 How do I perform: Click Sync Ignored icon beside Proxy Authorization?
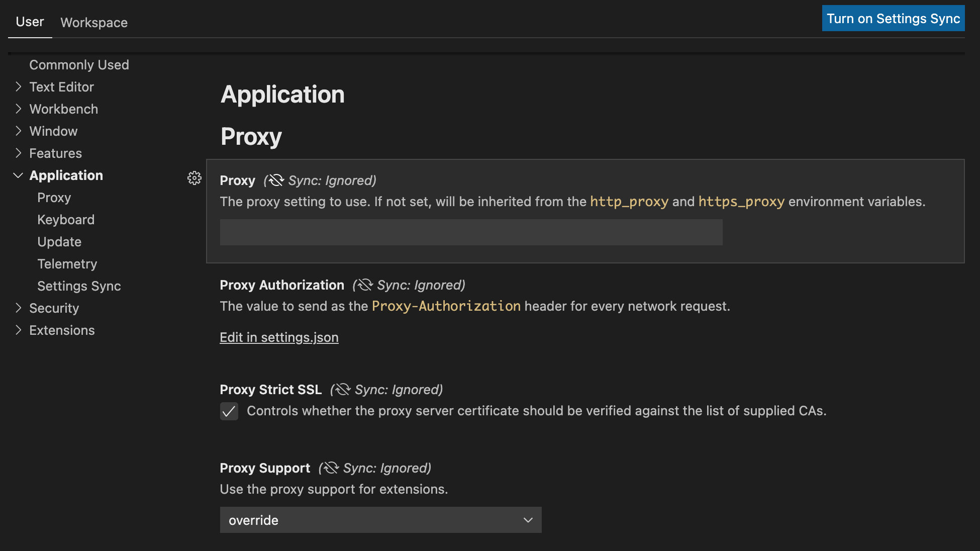(364, 285)
